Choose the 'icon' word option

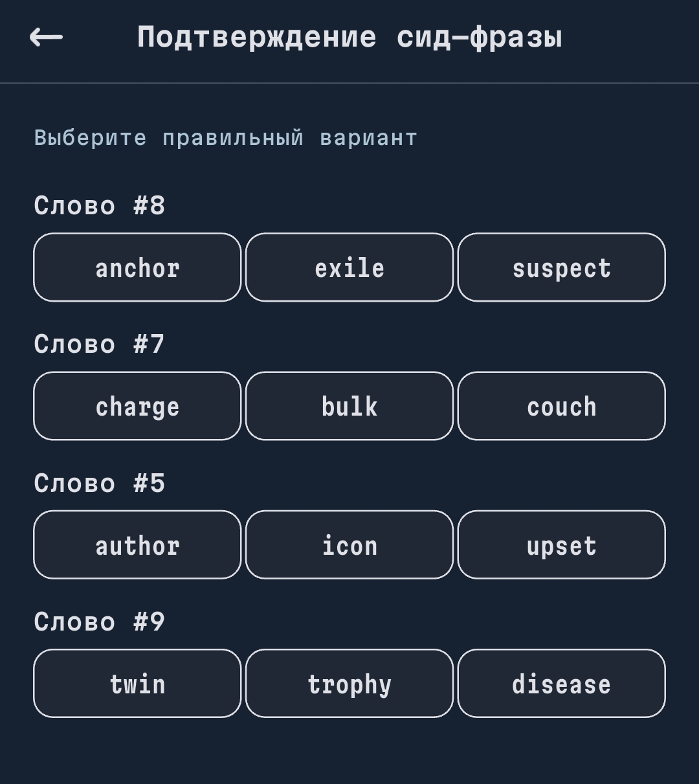coord(349,544)
